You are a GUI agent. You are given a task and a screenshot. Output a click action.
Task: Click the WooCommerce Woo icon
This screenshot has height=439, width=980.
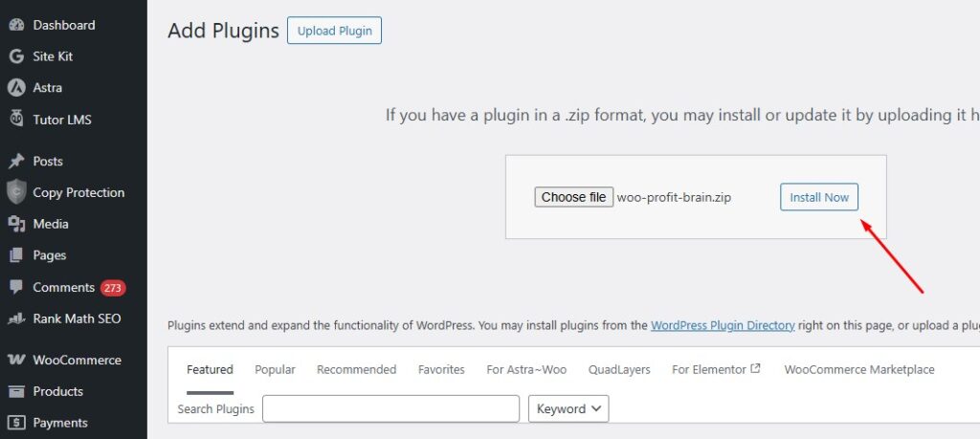pos(16,361)
